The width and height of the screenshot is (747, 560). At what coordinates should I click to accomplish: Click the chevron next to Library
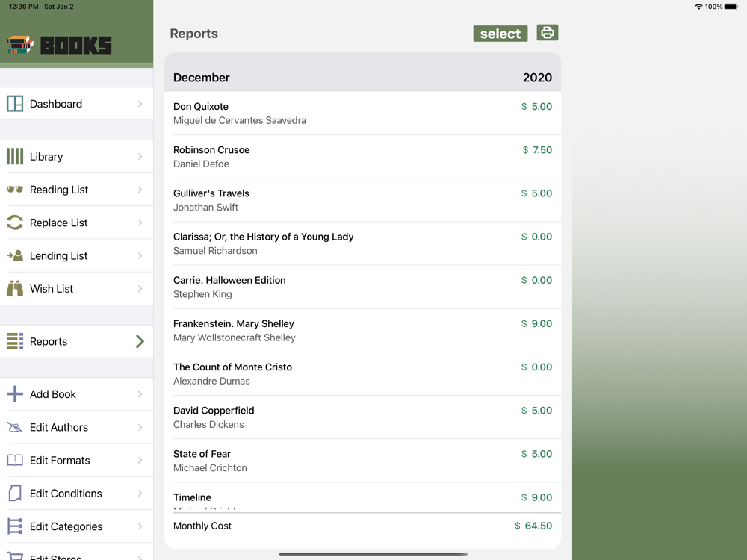(x=140, y=157)
